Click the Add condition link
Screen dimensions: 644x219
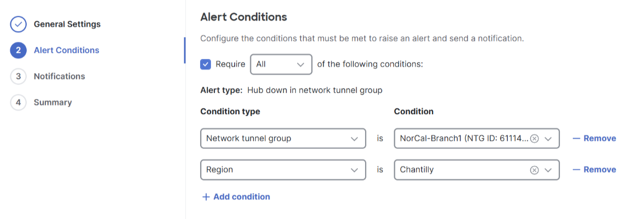point(242,197)
